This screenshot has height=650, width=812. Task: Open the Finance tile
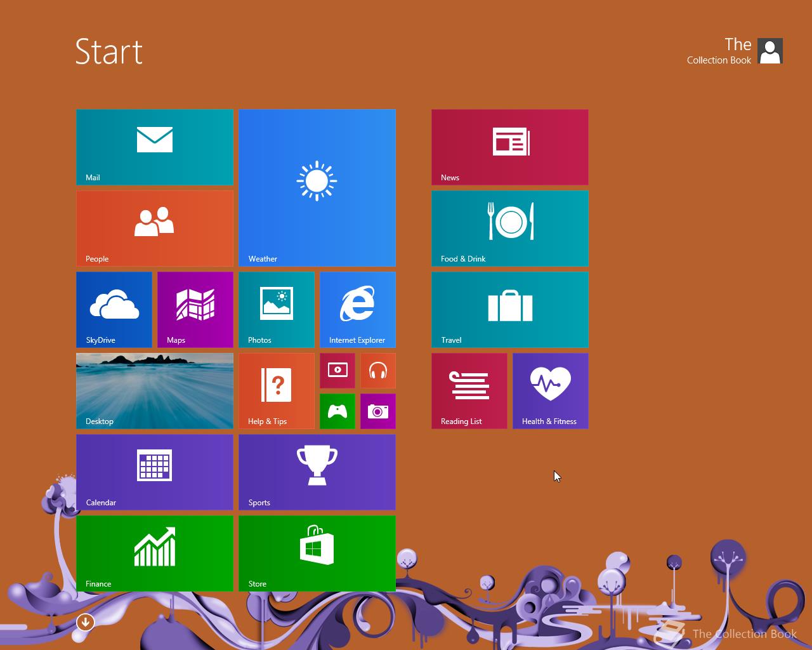[155, 554]
